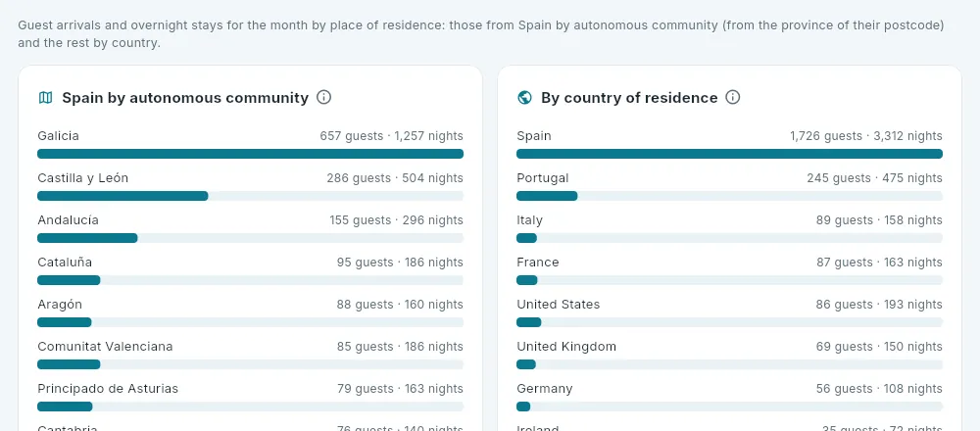Click the Italy progress bar
This screenshot has height=431, width=980.
click(x=729, y=238)
